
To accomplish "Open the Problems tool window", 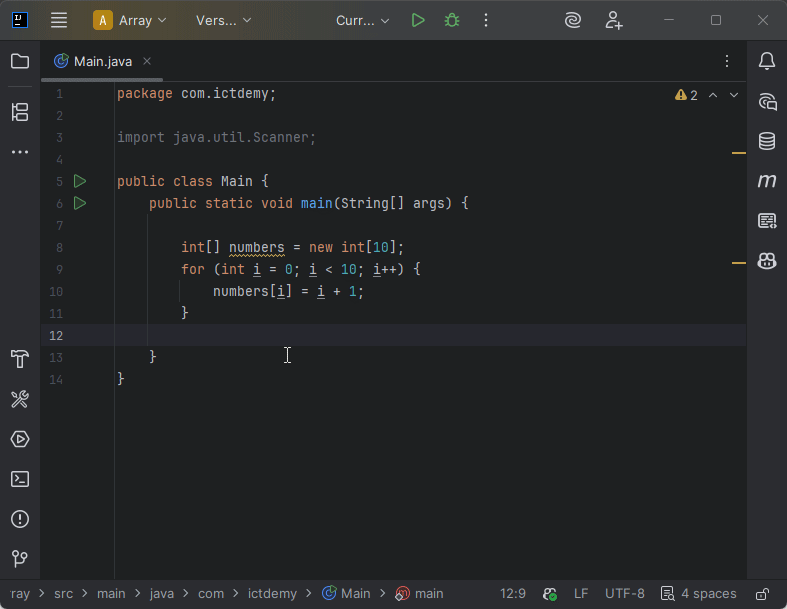I will click(20, 519).
